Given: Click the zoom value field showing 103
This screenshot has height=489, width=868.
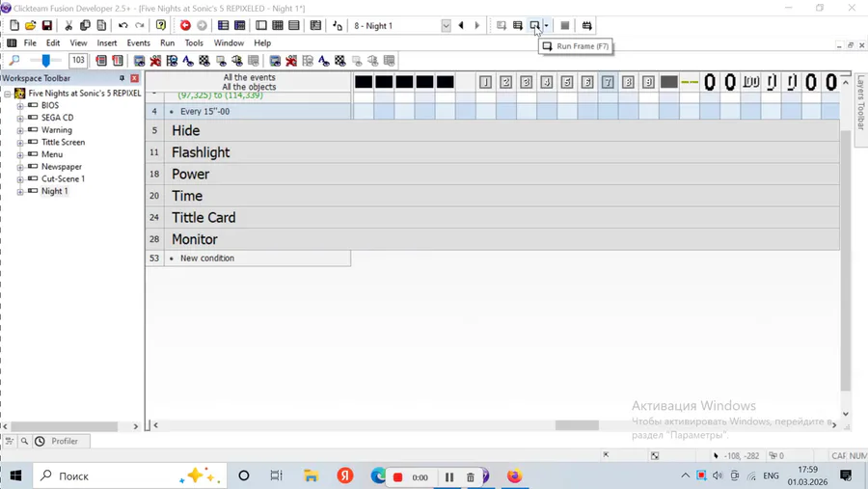Looking at the screenshot, I should click(x=78, y=60).
